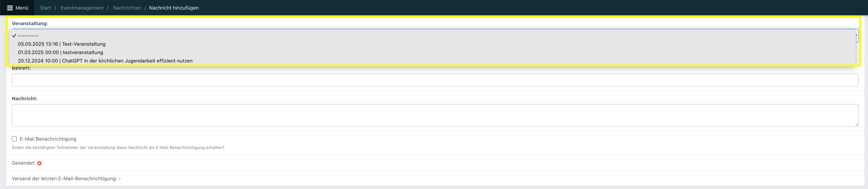Pick the ChatGPT Jugendarbeit event option
The width and height of the screenshot is (868, 189).
point(105,61)
